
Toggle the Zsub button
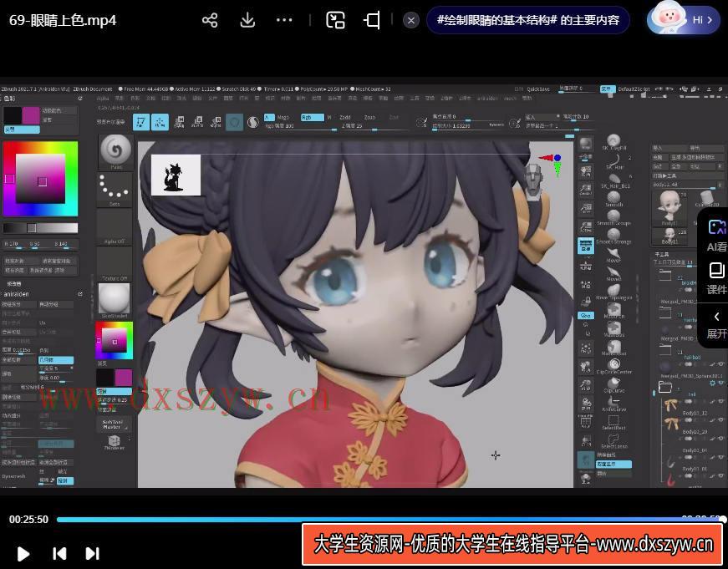pyautogui.click(x=369, y=118)
